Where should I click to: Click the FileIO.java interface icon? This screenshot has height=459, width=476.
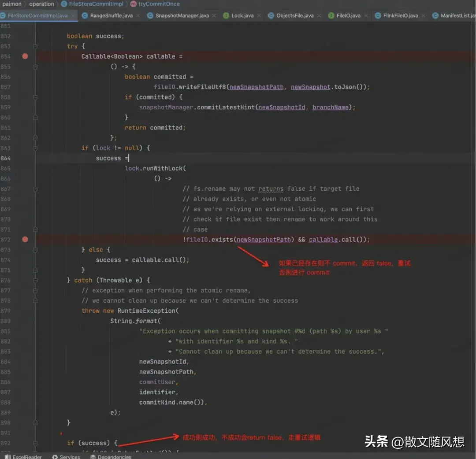pos(331,15)
